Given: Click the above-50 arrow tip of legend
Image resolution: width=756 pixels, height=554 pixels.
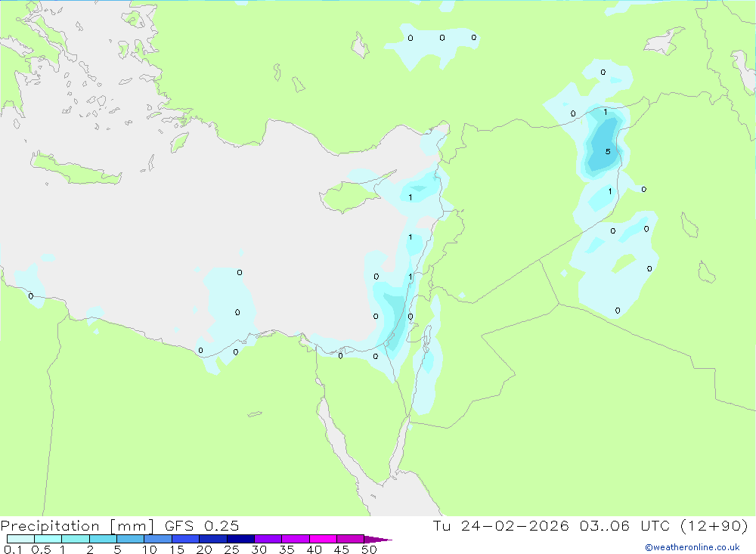Looking at the screenshot, I should pyautogui.click(x=377, y=540).
